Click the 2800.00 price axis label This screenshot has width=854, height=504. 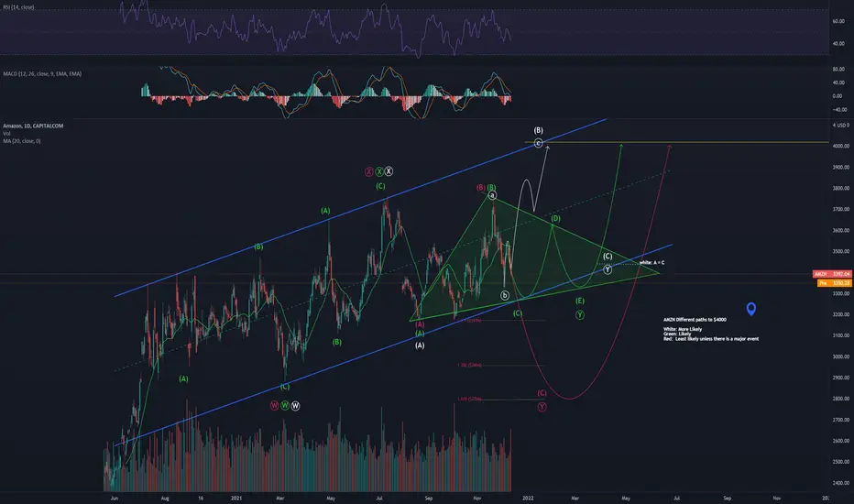click(841, 399)
